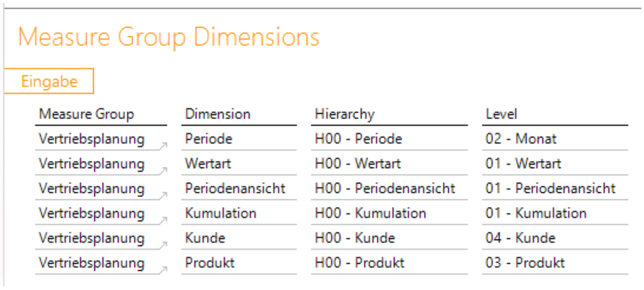Click the 01 - Kumulation level cell
Viewport: 644px width, 290px height.
(535, 213)
